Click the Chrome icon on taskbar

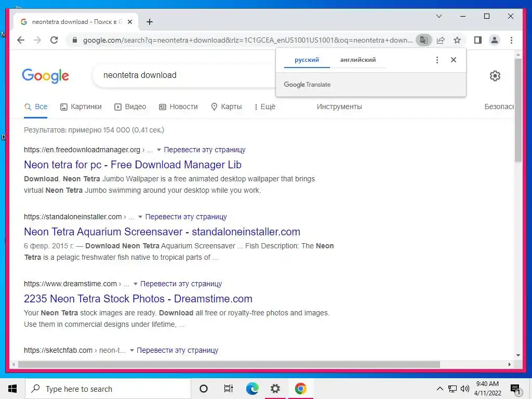coord(300,389)
